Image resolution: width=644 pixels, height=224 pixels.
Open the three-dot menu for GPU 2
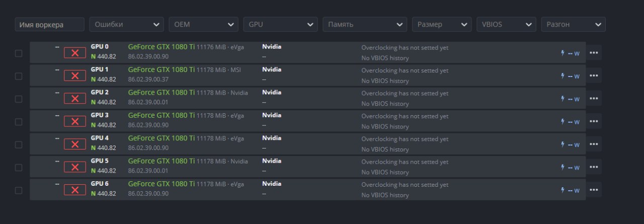click(594, 98)
